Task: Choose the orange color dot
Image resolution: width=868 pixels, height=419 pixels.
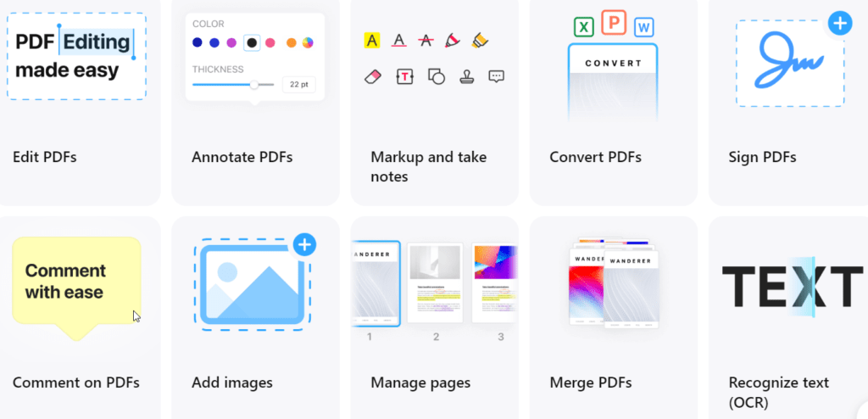Action: click(x=292, y=42)
